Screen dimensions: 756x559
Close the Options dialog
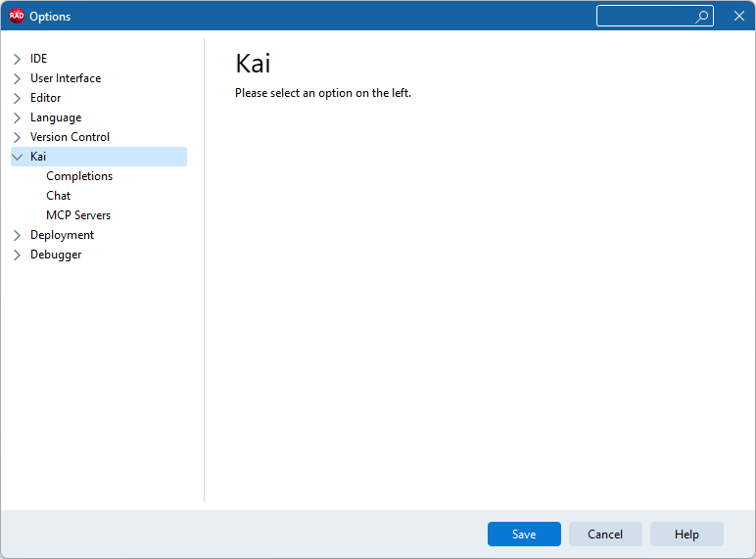pos(739,16)
